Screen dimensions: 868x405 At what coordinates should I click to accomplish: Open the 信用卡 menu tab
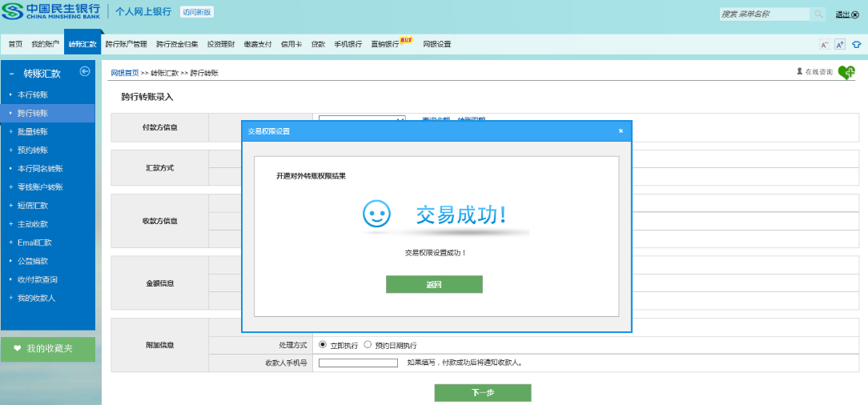tap(290, 44)
